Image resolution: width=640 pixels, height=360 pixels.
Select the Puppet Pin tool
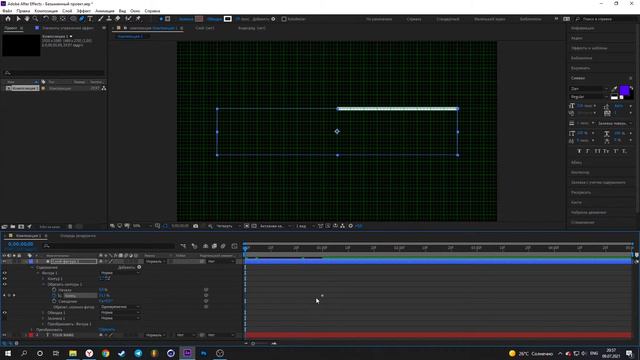138,19
